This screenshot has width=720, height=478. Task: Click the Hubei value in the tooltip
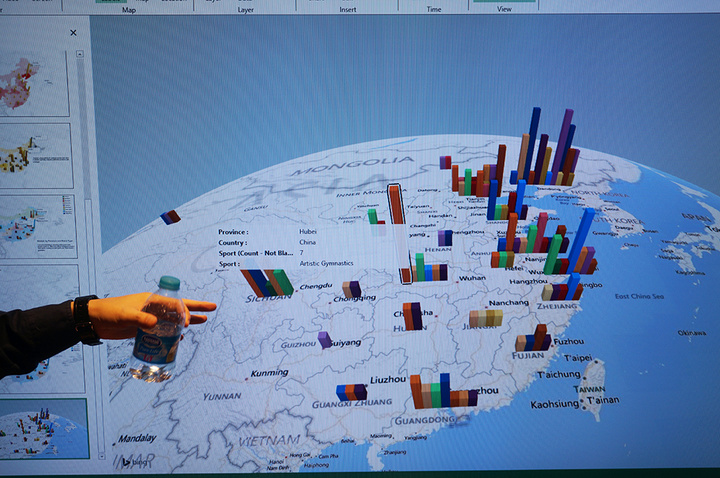click(x=308, y=231)
